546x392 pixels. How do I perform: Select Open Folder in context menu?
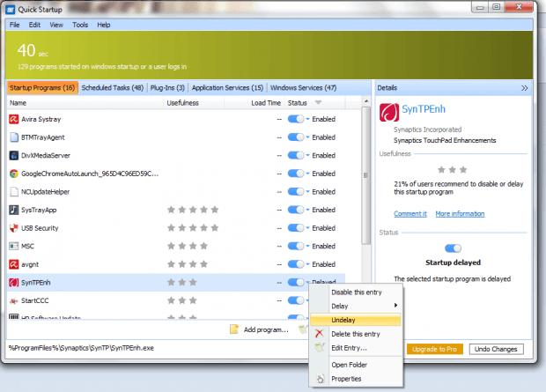(349, 365)
